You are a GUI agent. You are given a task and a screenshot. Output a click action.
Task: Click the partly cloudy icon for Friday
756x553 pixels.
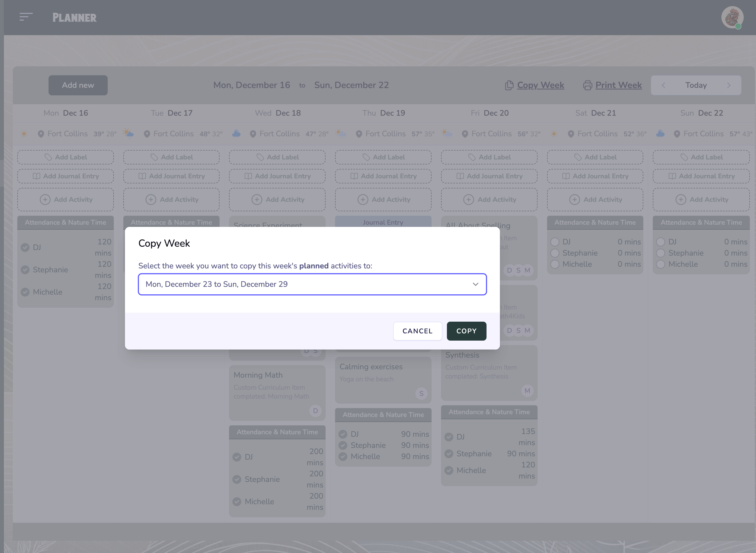click(447, 133)
